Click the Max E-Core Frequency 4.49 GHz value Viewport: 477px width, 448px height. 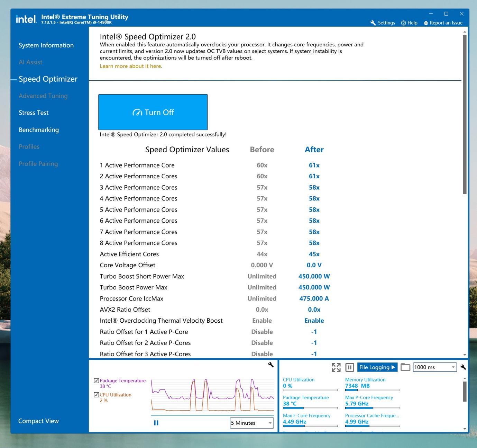(294, 422)
